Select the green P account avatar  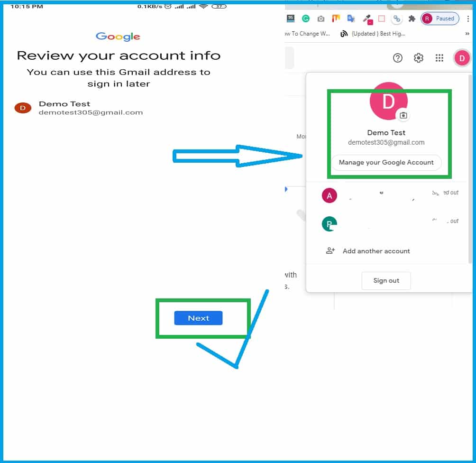point(330,223)
